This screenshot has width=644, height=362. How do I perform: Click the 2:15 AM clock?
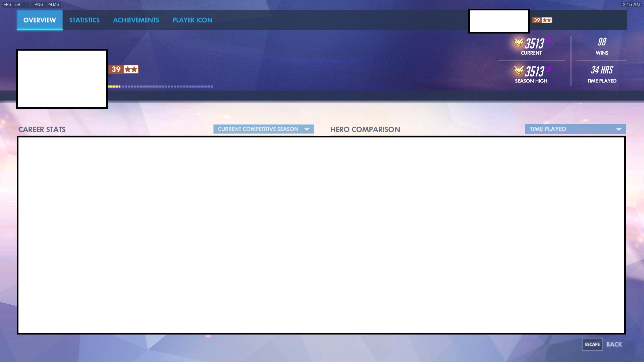[x=631, y=5]
